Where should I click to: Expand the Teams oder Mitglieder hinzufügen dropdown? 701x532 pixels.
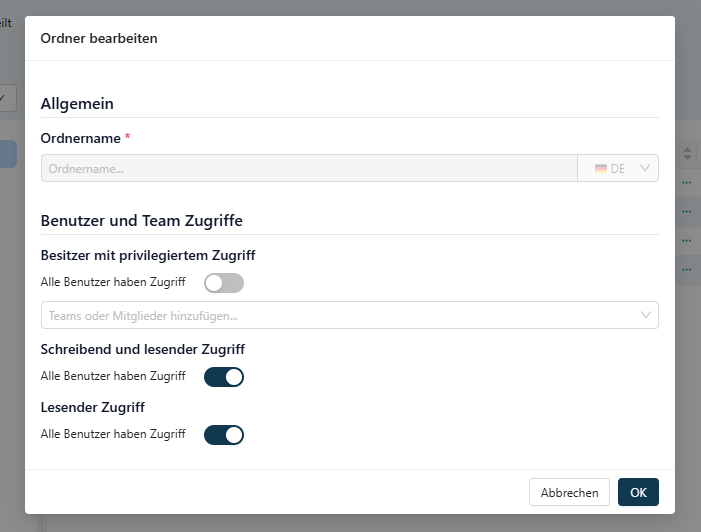point(350,315)
